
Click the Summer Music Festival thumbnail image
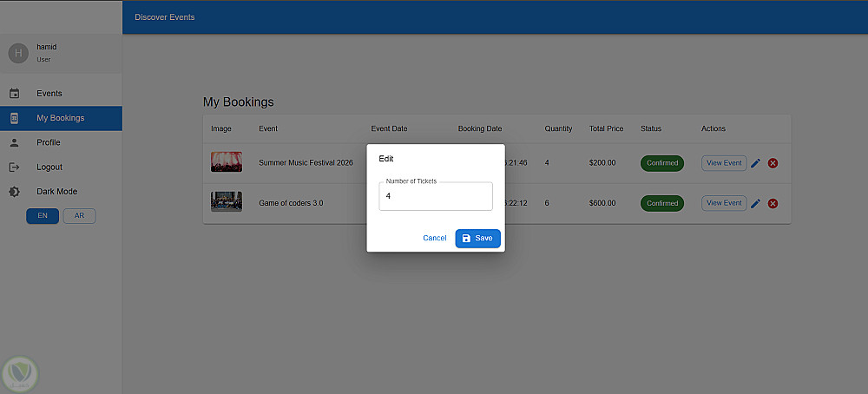pos(227,161)
